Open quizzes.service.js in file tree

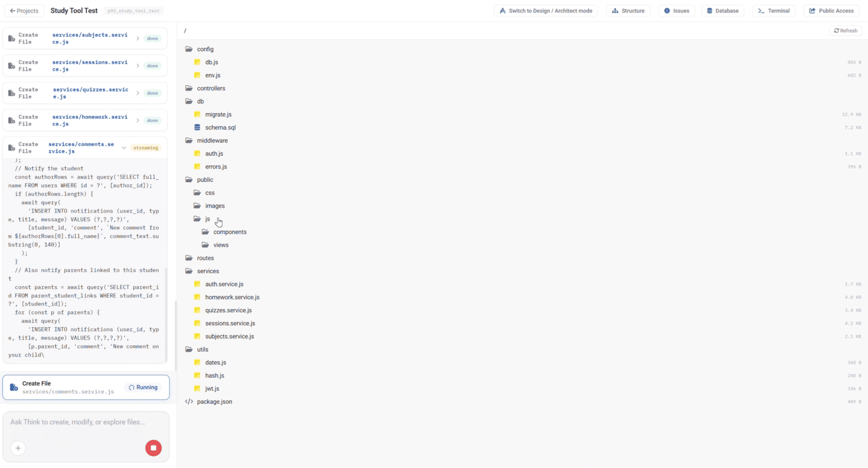(x=228, y=310)
